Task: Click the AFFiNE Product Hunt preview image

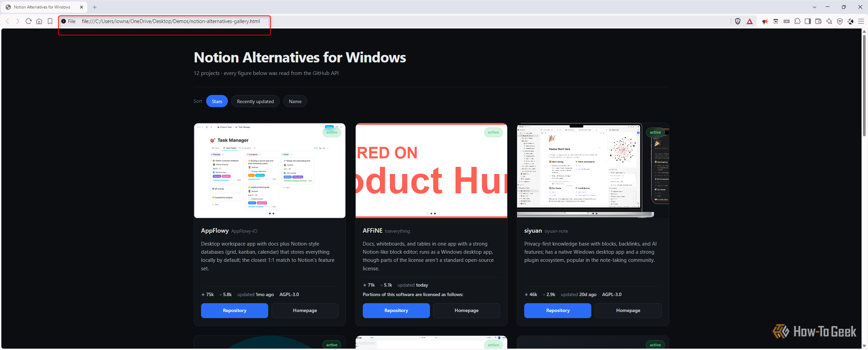Action: [x=431, y=171]
